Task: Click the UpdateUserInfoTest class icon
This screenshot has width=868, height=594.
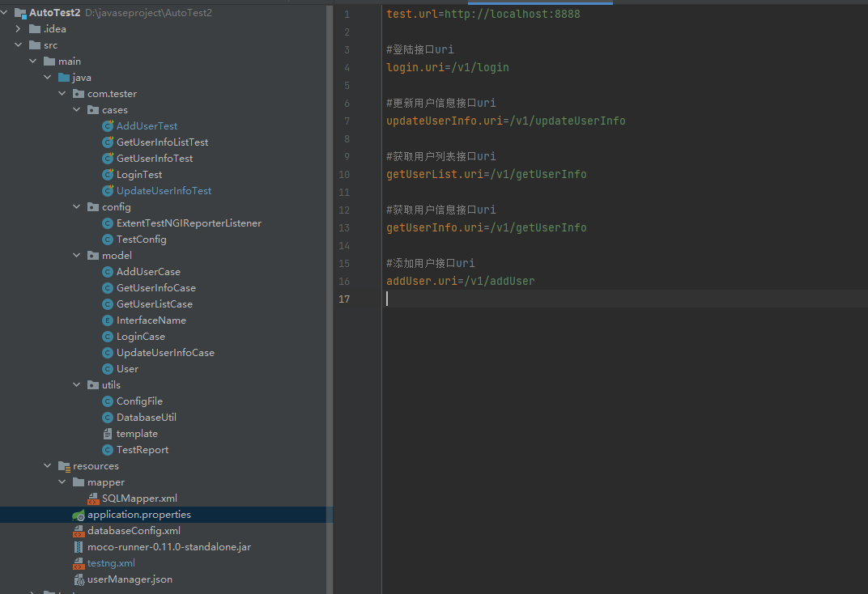Action: point(108,191)
